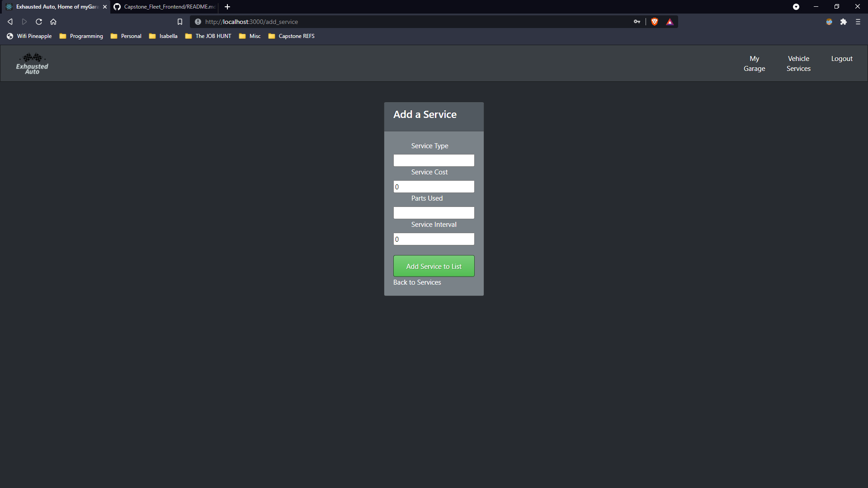Open My Garage
The height and width of the screenshot is (488, 868).
coord(754,63)
